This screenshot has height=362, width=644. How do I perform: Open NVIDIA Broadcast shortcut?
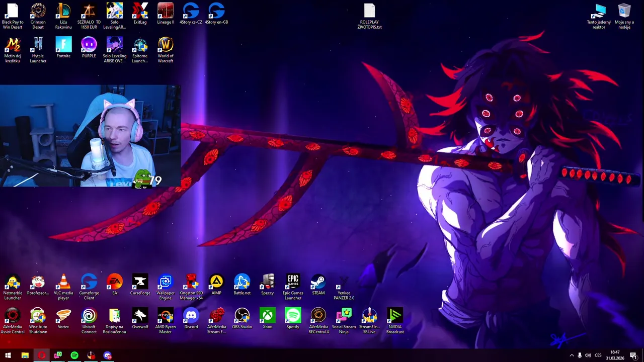(395, 321)
